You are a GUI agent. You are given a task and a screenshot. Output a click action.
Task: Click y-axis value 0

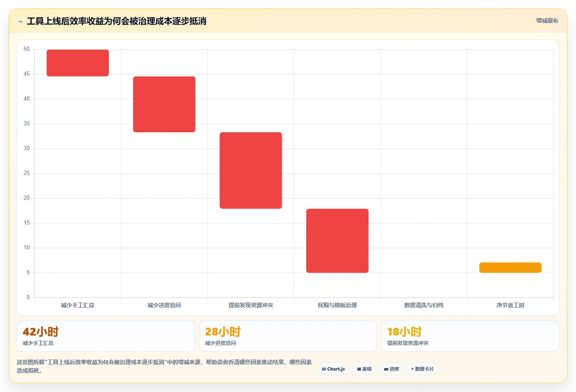click(28, 297)
